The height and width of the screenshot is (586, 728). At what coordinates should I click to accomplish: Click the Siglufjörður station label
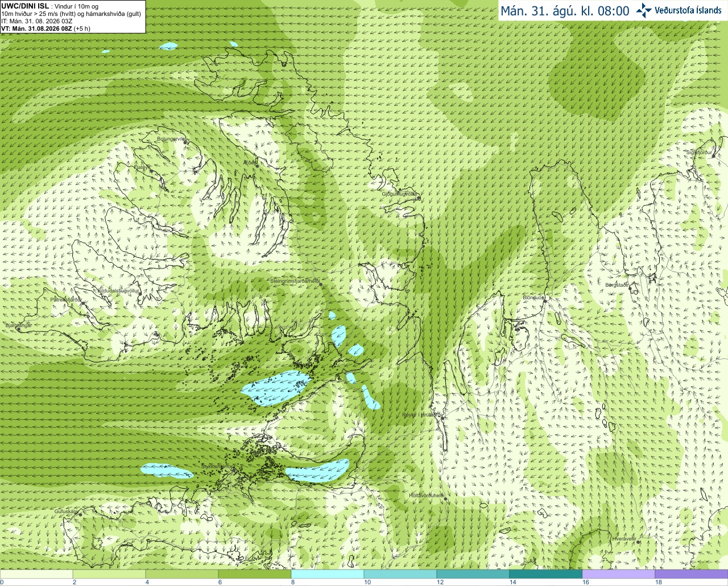699,152
